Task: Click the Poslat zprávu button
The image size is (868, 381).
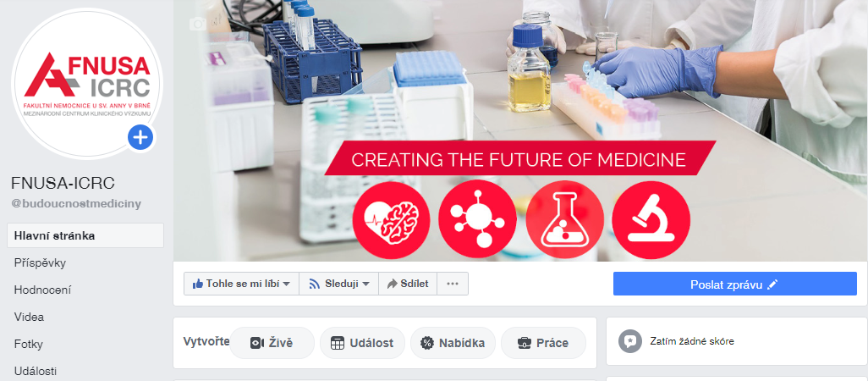Action: point(734,284)
